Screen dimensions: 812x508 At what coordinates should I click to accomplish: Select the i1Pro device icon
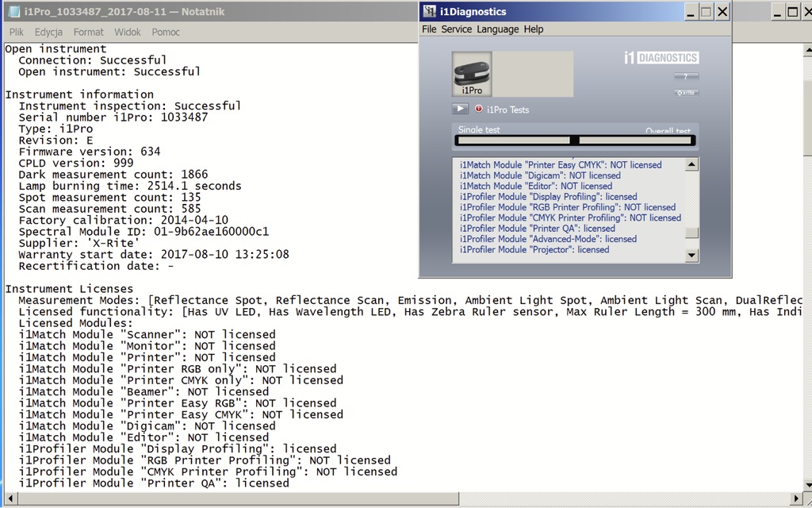click(472, 74)
